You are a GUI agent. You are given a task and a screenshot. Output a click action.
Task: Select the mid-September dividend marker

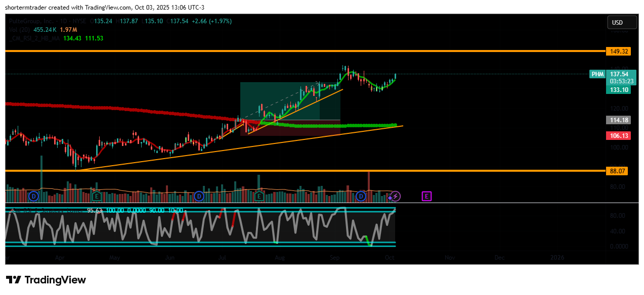click(361, 195)
